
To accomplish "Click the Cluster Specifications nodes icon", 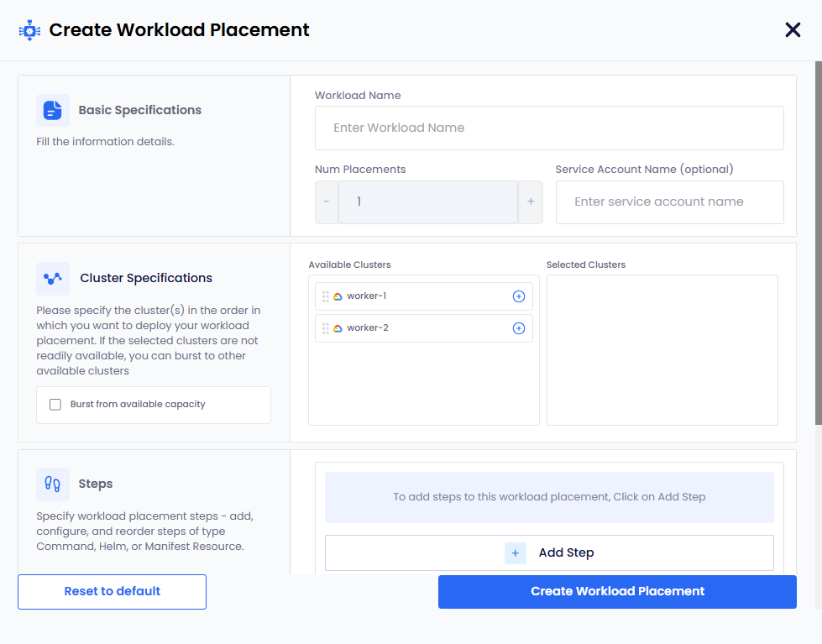I will click(53, 278).
